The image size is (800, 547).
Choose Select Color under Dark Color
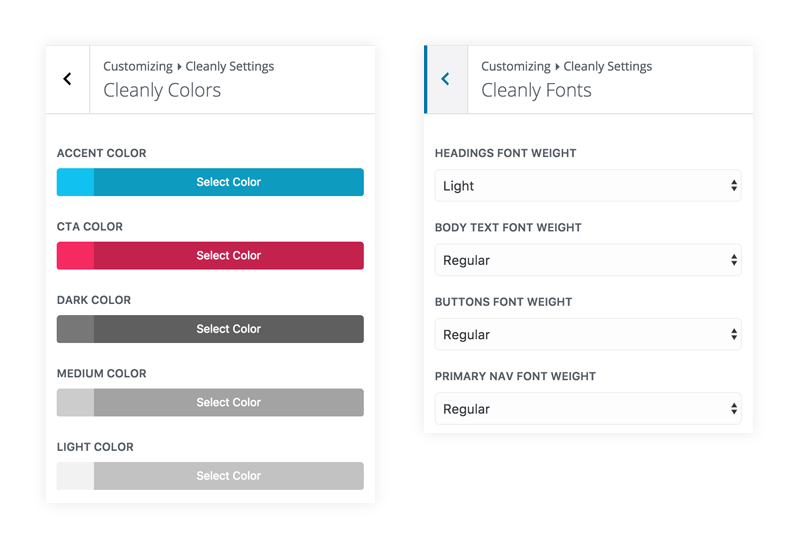tap(229, 329)
